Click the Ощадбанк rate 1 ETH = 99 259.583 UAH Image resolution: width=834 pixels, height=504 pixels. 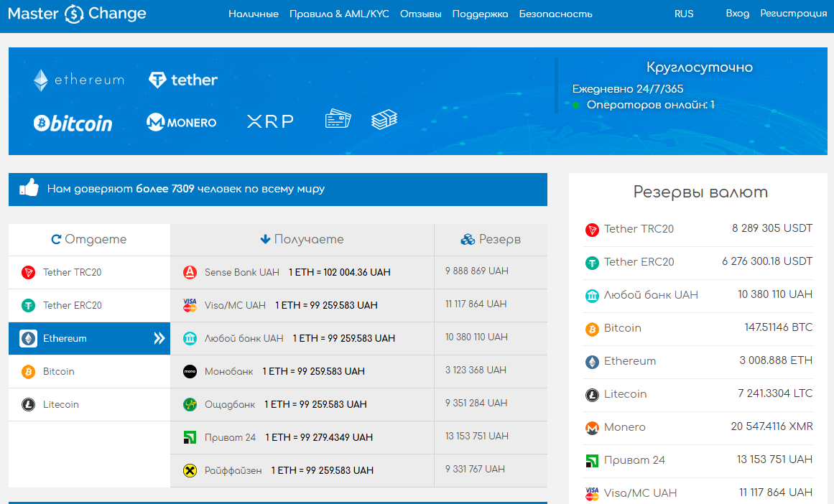click(x=315, y=405)
